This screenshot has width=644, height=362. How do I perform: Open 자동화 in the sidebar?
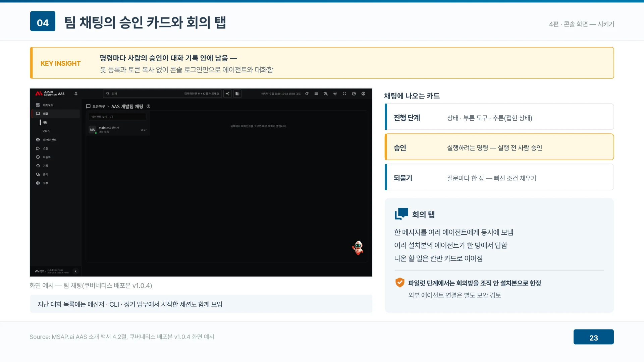pos(56,157)
